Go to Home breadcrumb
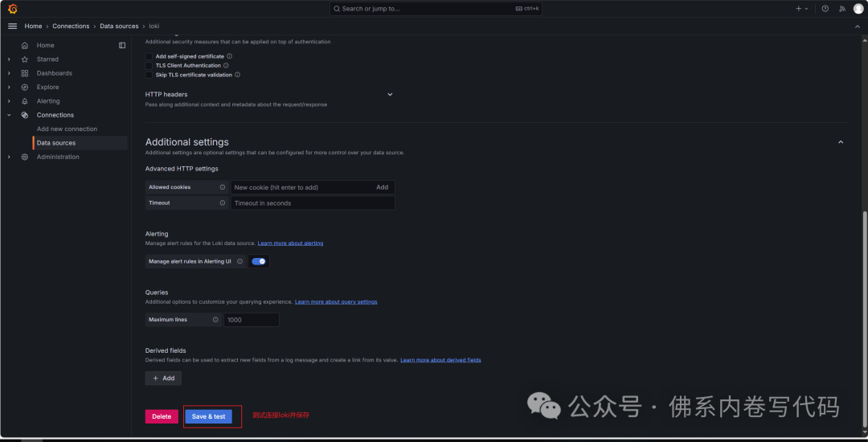 pos(33,26)
